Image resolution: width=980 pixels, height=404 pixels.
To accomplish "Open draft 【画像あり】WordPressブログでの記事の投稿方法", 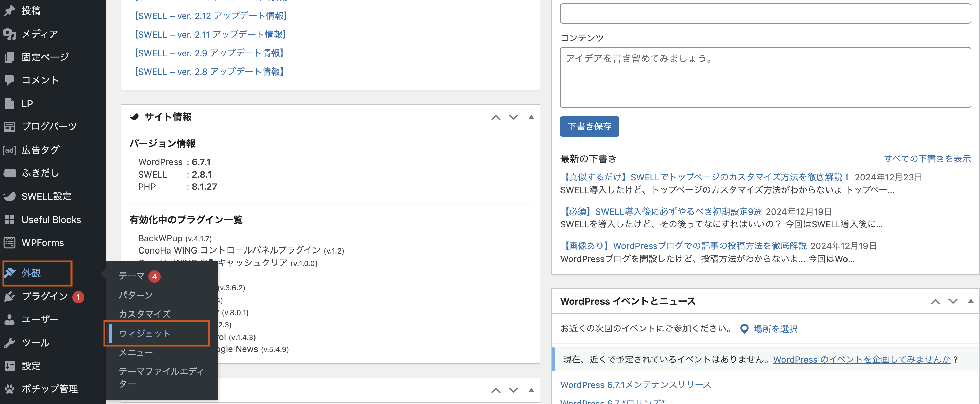I will [683, 246].
